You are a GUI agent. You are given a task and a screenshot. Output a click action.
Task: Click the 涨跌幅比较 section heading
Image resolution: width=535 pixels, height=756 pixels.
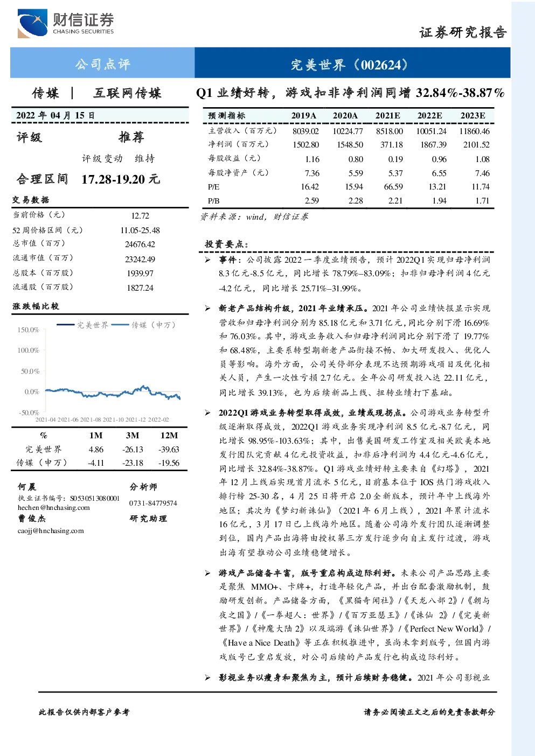click(x=36, y=306)
